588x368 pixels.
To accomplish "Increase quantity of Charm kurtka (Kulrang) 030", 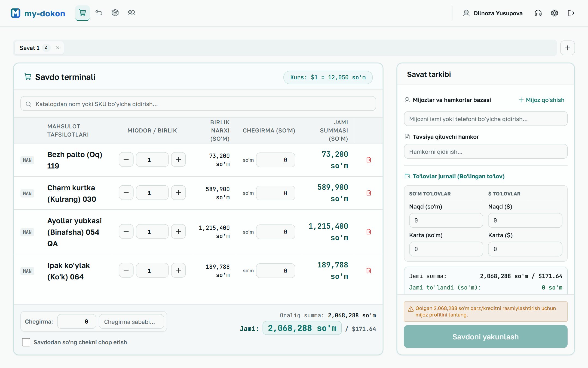I will [x=178, y=193].
